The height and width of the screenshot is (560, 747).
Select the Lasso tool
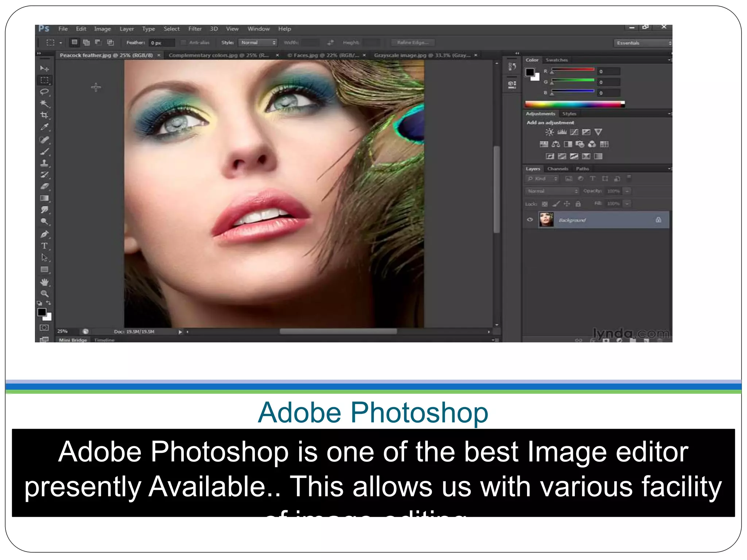coord(44,92)
